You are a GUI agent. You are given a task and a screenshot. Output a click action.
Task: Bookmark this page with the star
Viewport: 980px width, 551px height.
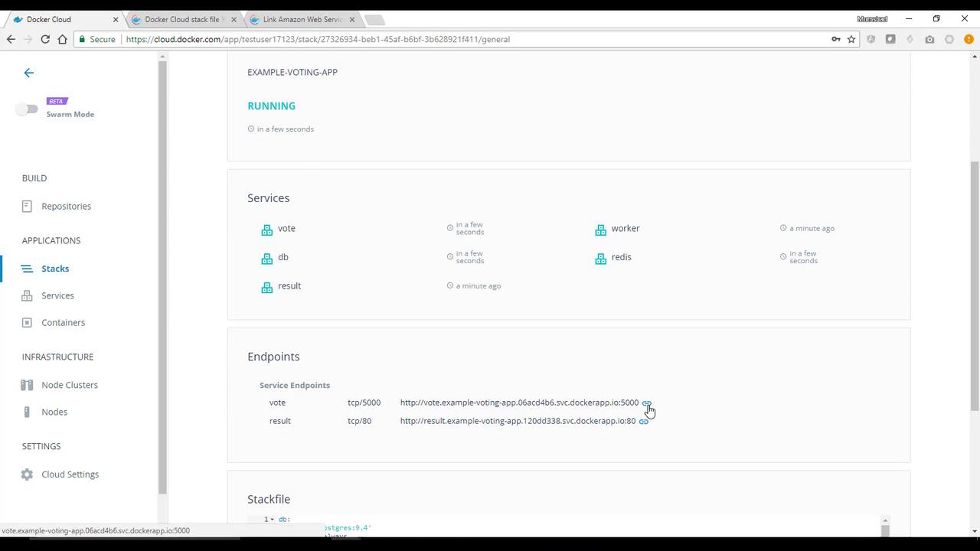coord(851,39)
